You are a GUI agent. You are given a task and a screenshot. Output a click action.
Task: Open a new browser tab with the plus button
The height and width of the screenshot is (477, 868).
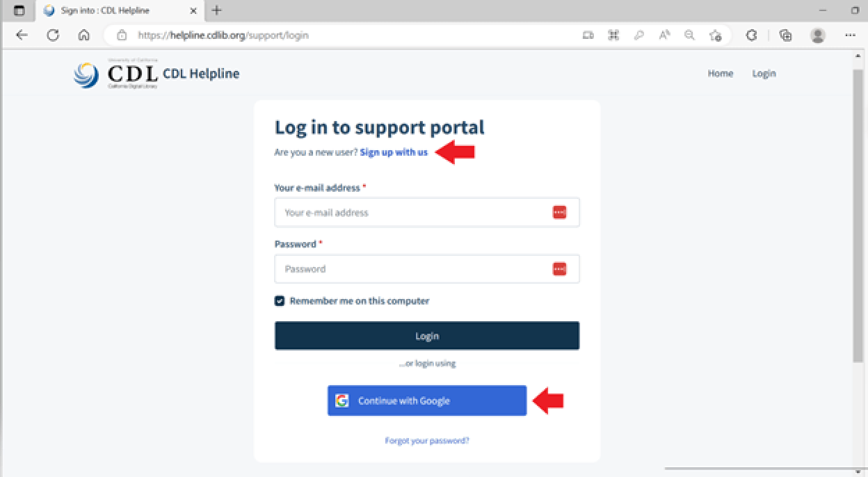(216, 10)
